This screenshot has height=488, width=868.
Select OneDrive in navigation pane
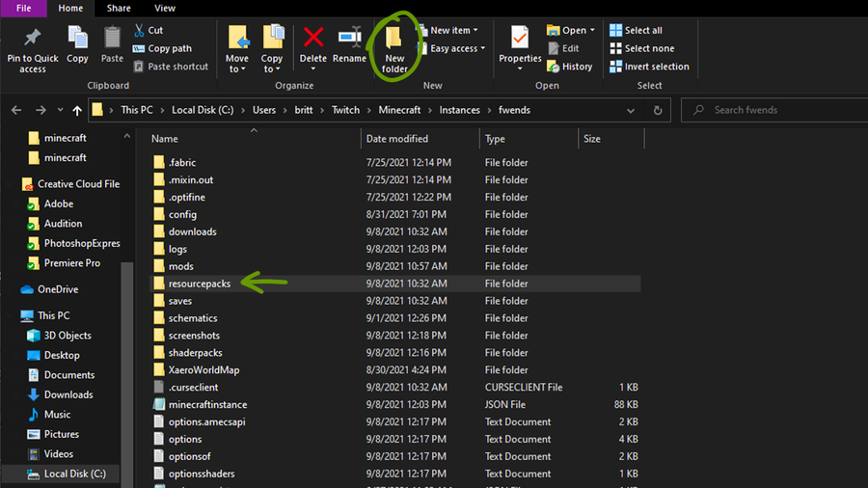tap(50, 290)
